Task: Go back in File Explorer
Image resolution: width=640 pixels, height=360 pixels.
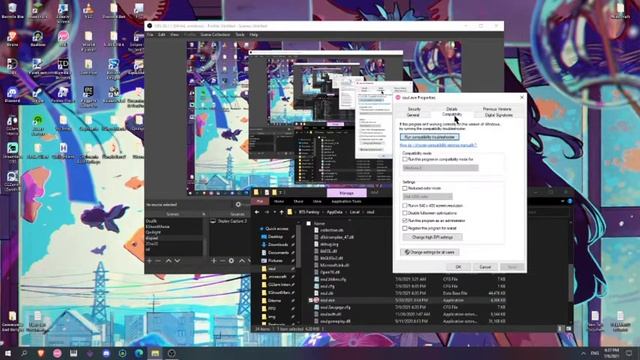Action: coord(257,212)
